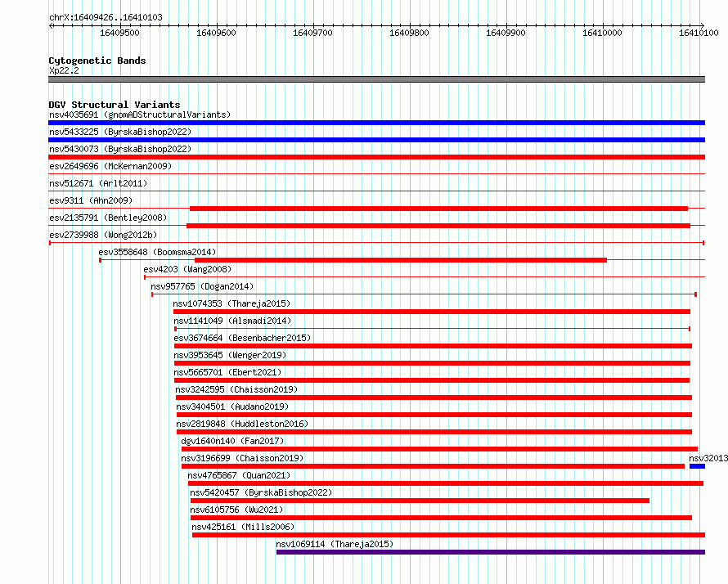The width and height of the screenshot is (728, 584).
Task: Click the red nsv5420457 variant bar
Action: [420, 501]
